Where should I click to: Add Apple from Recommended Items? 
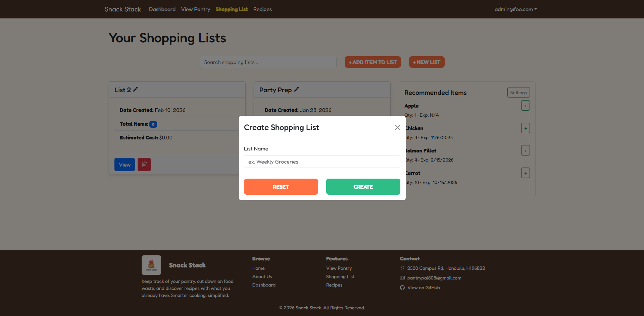pyautogui.click(x=525, y=105)
